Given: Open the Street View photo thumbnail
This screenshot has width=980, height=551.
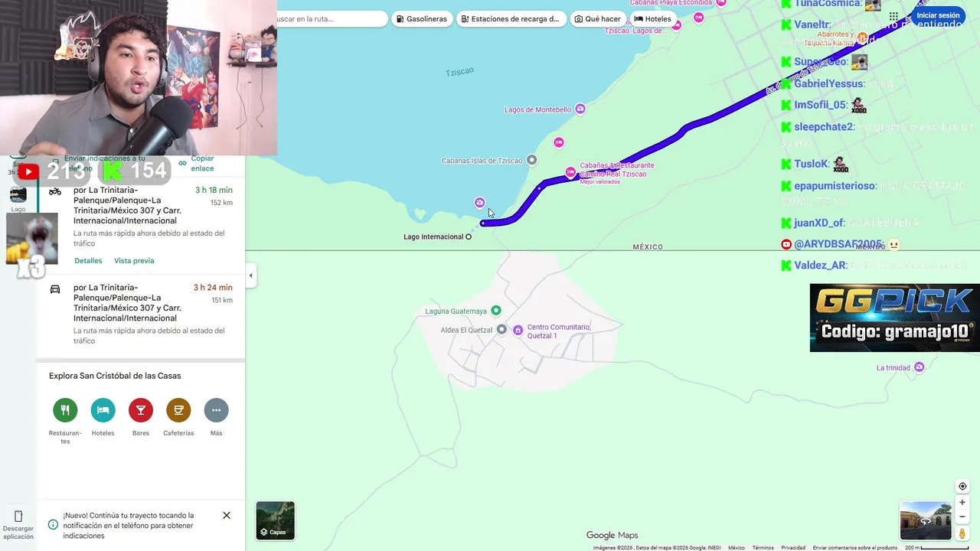Looking at the screenshot, I should [x=926, y=521].
